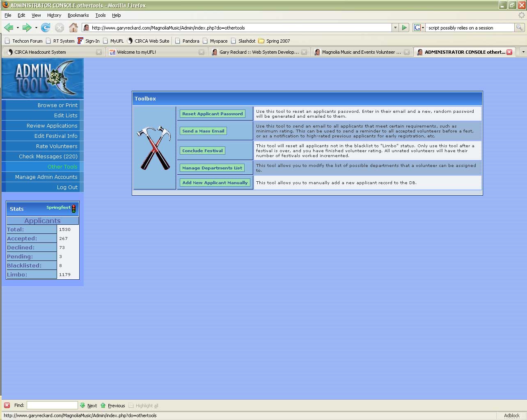Click the green Go button beside address bar
The height and width of the screenshot is (420, 527).
click(404, 27)
